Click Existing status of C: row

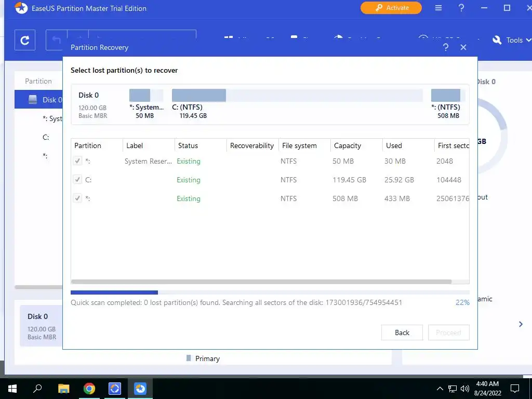pos(188,180)
